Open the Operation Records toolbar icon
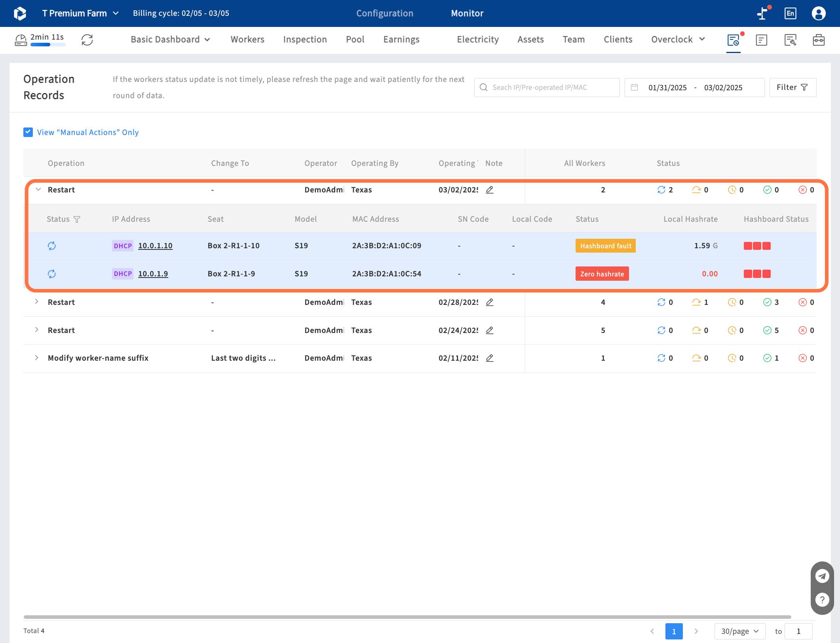Image resolution: width=840 pixels, height=643 pixels. [734, 40]
